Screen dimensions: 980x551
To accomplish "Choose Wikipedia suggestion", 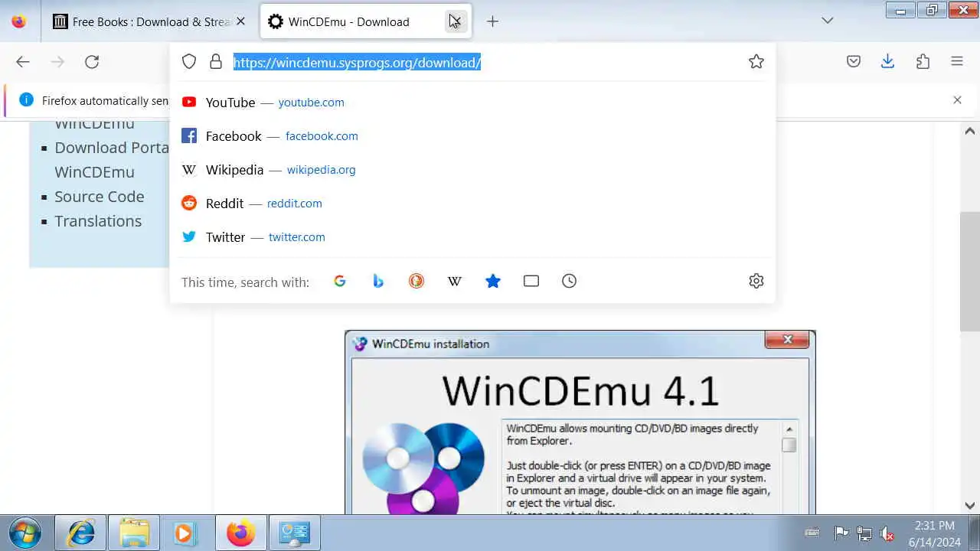I will coord(473,170).
